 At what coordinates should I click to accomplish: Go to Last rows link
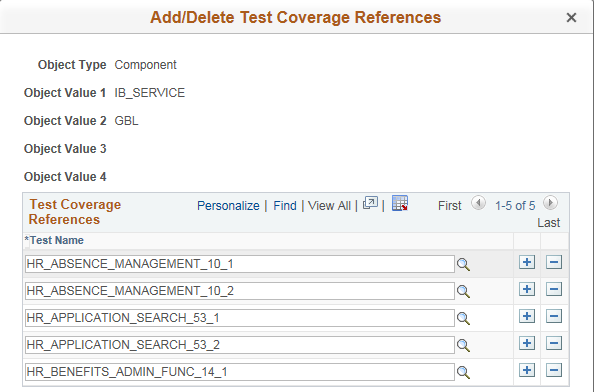point(549,223)
